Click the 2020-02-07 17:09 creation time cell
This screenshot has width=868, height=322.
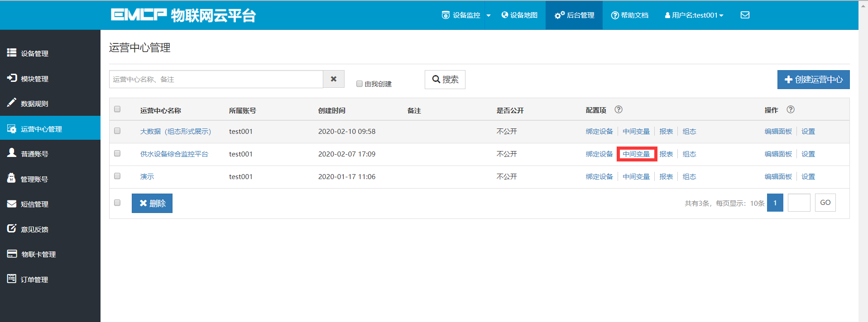point(347,154)
